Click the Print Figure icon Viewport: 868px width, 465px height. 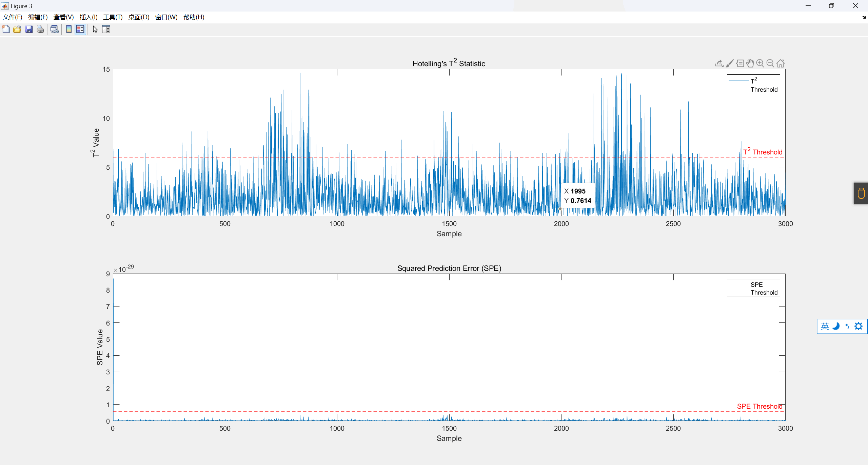(40, 30)
